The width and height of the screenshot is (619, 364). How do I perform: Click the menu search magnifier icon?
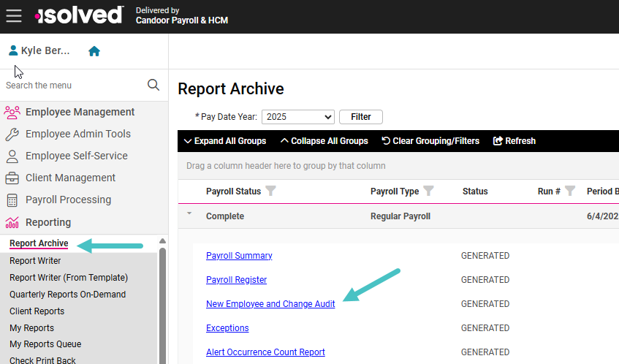pos(153,85)
